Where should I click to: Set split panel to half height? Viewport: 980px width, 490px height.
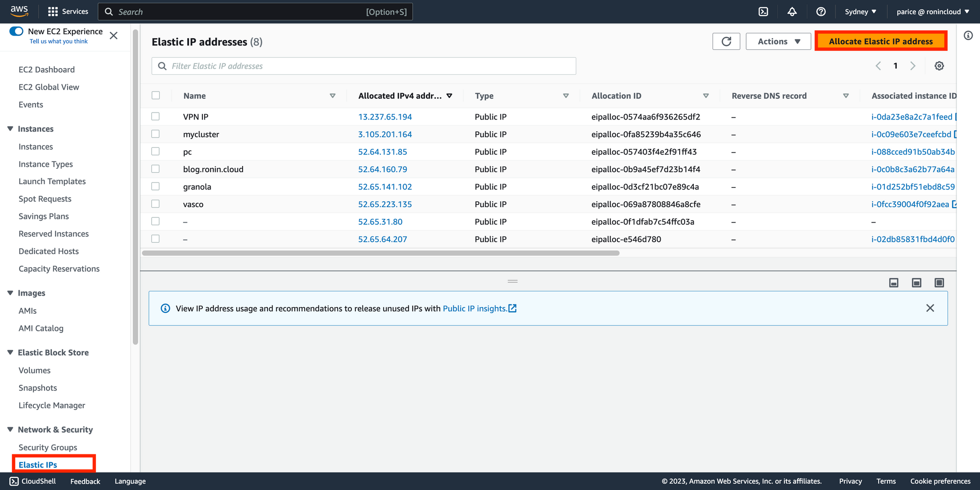(916, 282)
